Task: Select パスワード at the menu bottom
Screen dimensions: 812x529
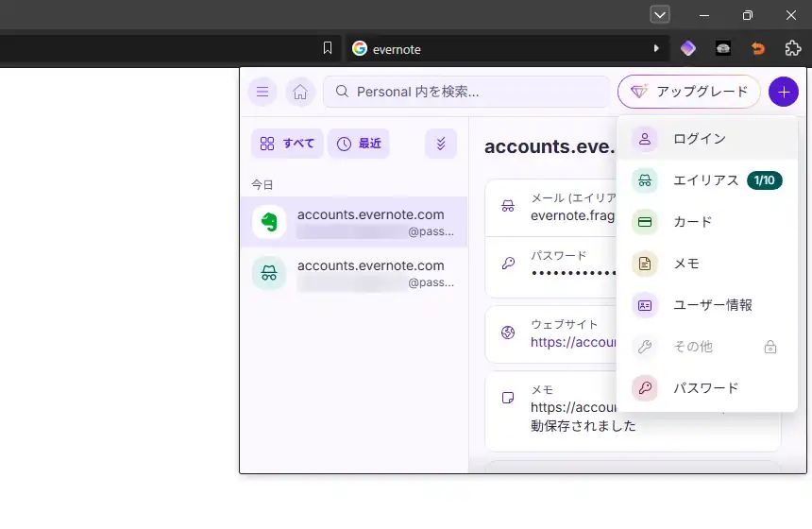Action: coord(706,388)
